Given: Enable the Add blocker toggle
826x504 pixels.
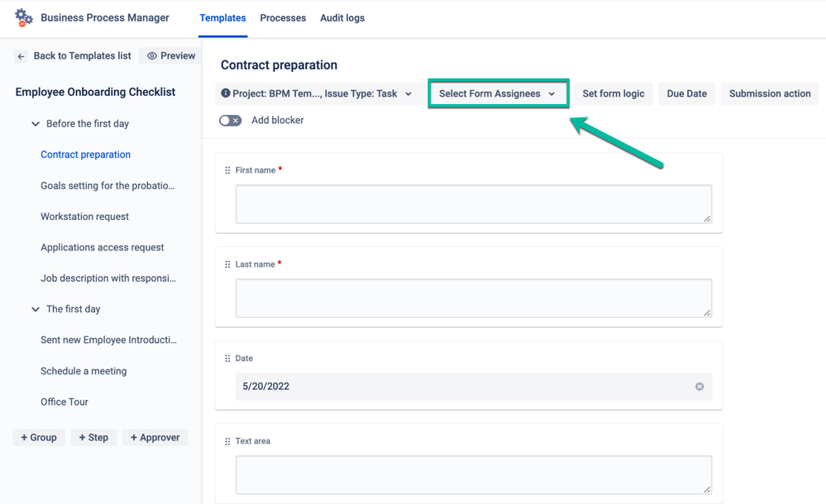Looking at the screenshot, I should click(x=231, y=121).
